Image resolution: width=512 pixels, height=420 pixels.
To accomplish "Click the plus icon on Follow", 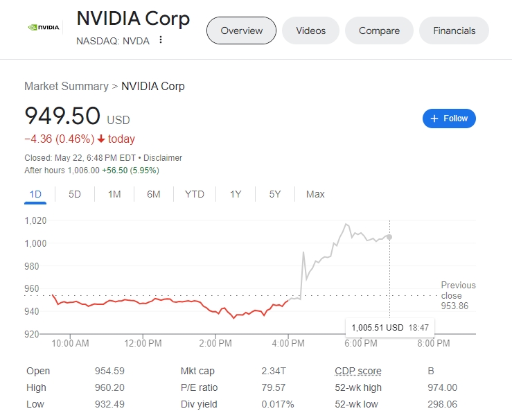I will (x=434, y=119).
